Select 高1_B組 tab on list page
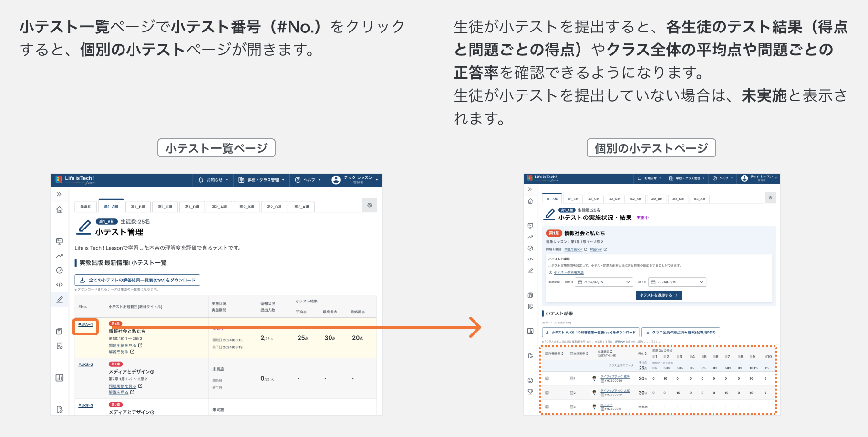This screenshot has height=437, width=868. tap(138, 207)
